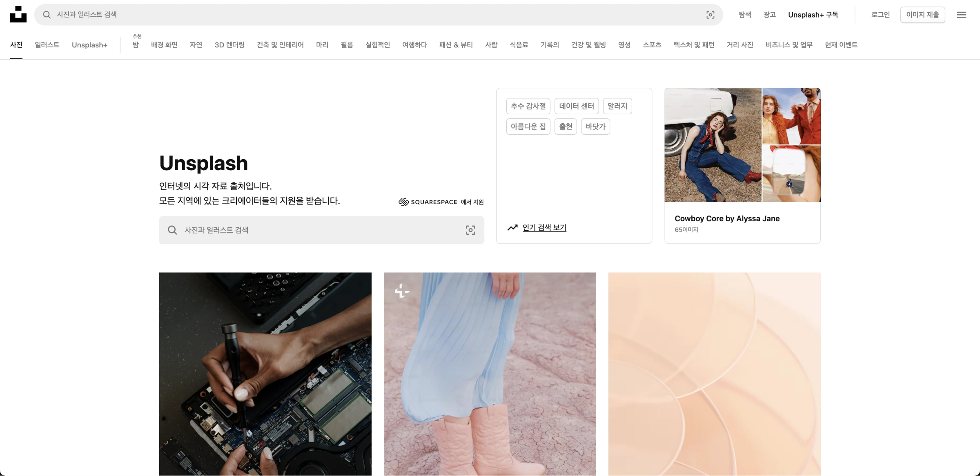This screenshot has width=980, height=476.
Task: Open 패션 & 뷰티 category
Action: click(x=456, y=45)
